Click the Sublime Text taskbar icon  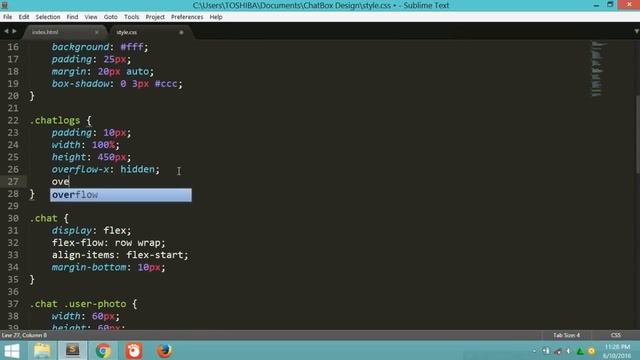click(73, 351)
